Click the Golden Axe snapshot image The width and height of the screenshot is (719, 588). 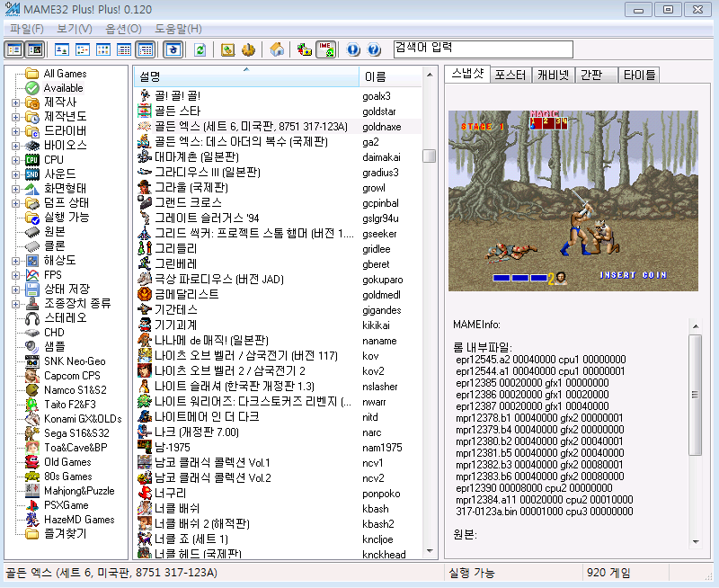[x=573, y=200]
